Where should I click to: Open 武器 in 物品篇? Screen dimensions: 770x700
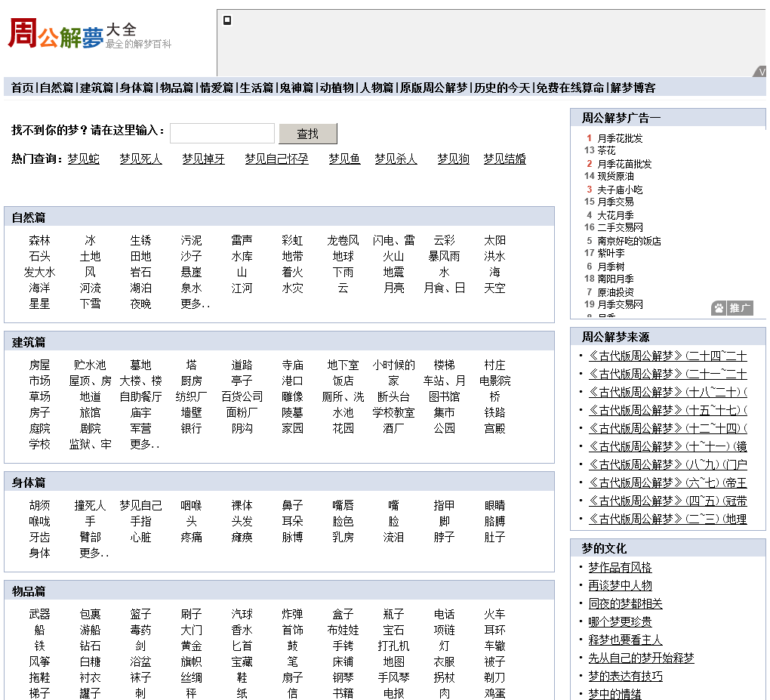click(x=40, y=615)
